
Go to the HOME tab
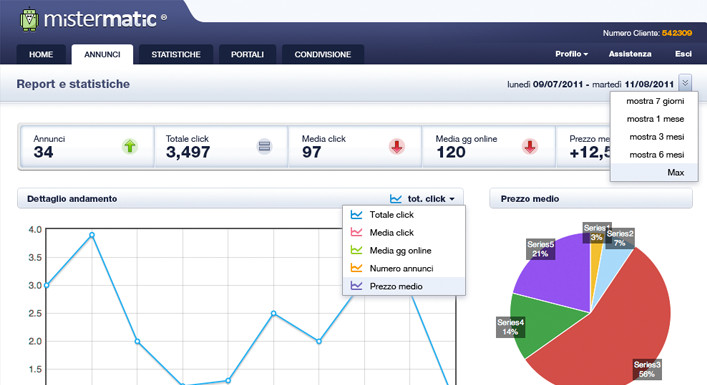[x=41, y=55]
